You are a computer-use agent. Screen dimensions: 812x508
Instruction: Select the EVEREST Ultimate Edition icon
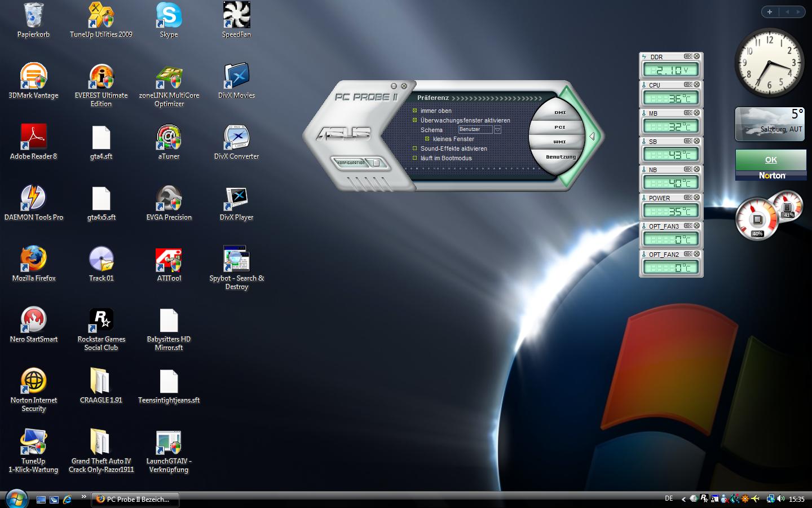(101, 85)
